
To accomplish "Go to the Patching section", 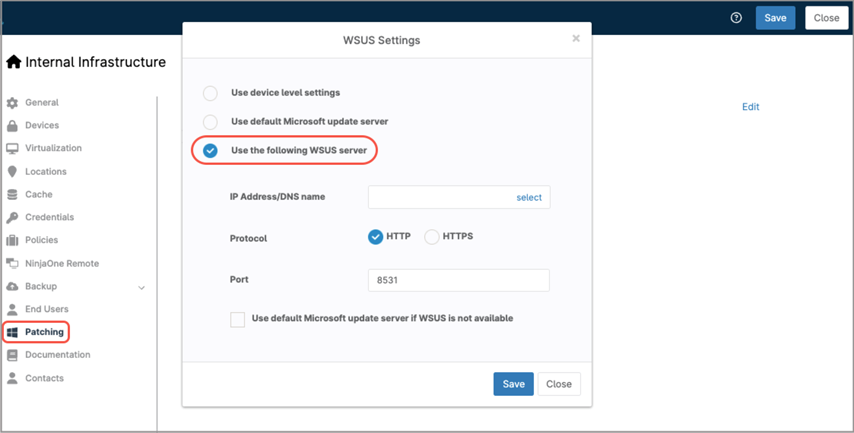I will (44, 332).
